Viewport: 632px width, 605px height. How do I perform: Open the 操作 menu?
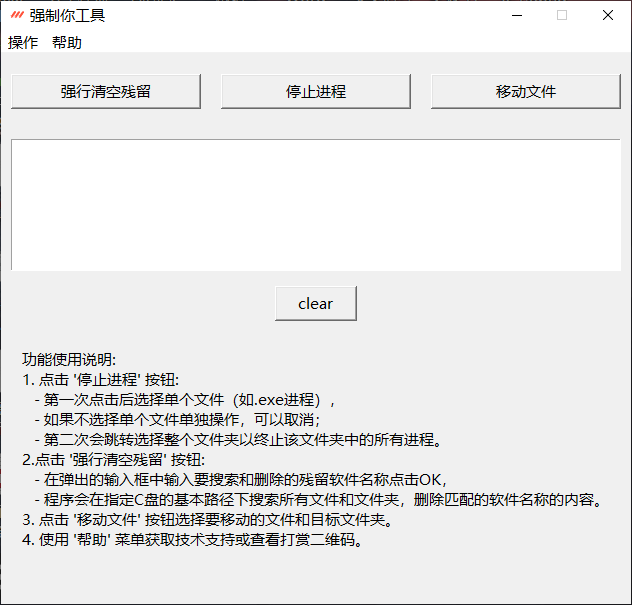click(x=23, y=43)
